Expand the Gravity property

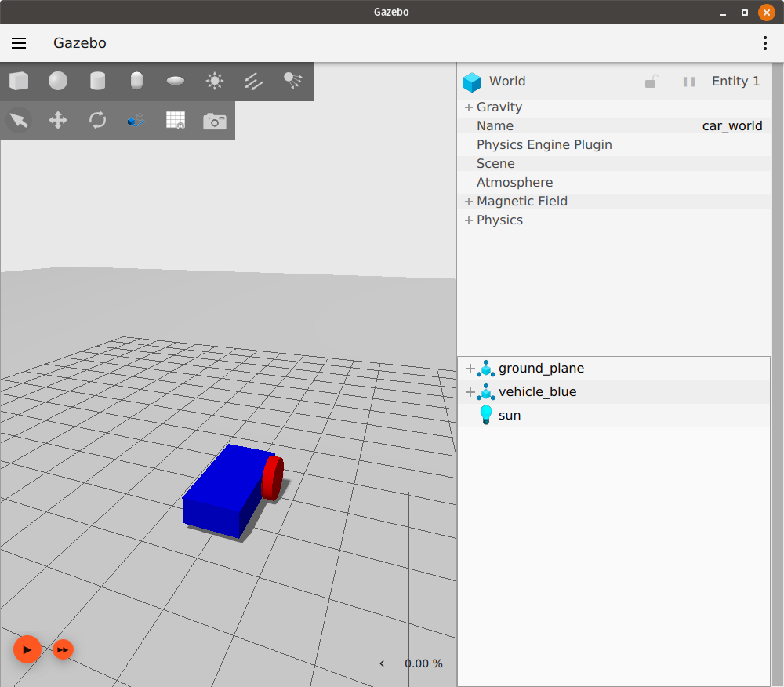click(x=469, y=107)
